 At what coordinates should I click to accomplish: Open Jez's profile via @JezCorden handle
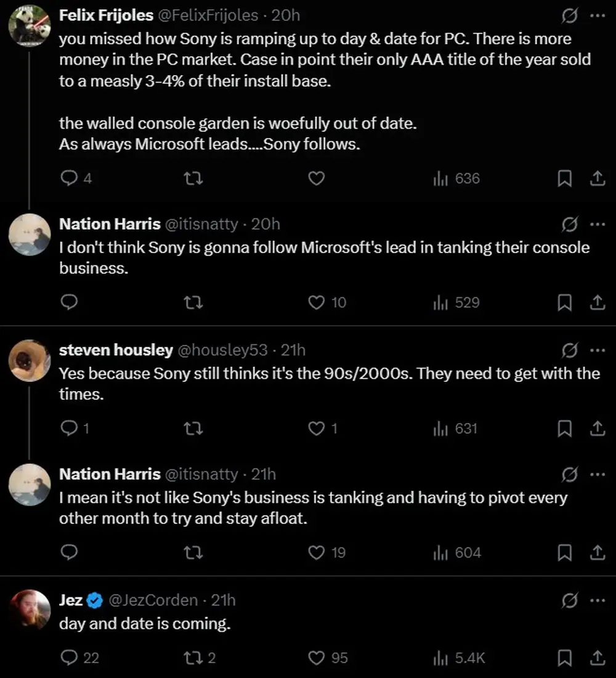(153, 600)
